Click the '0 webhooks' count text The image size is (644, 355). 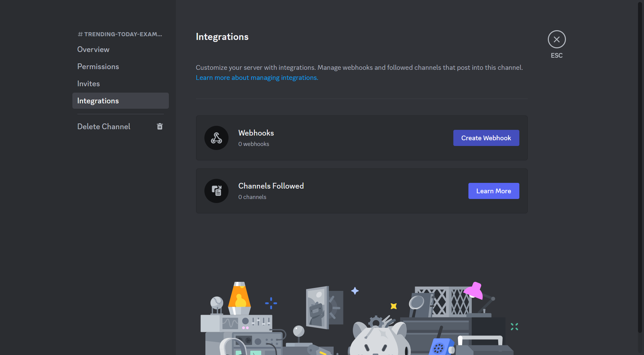point(254,144)
